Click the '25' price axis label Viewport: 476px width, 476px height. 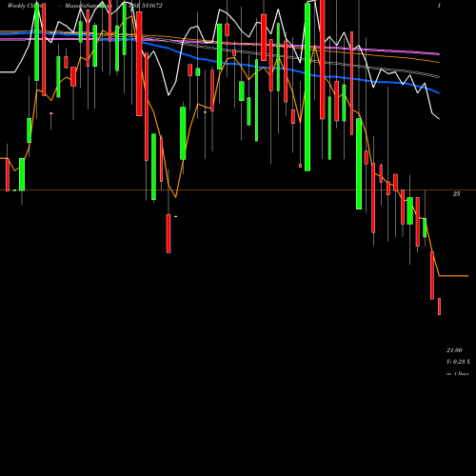pyautogui.click(x=456, y=194)
